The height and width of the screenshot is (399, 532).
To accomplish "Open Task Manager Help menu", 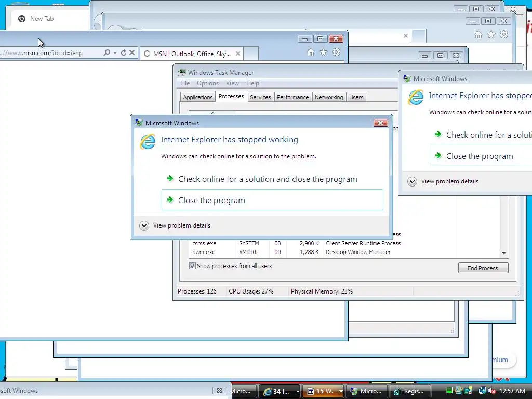I will click(x=252, y=83).
